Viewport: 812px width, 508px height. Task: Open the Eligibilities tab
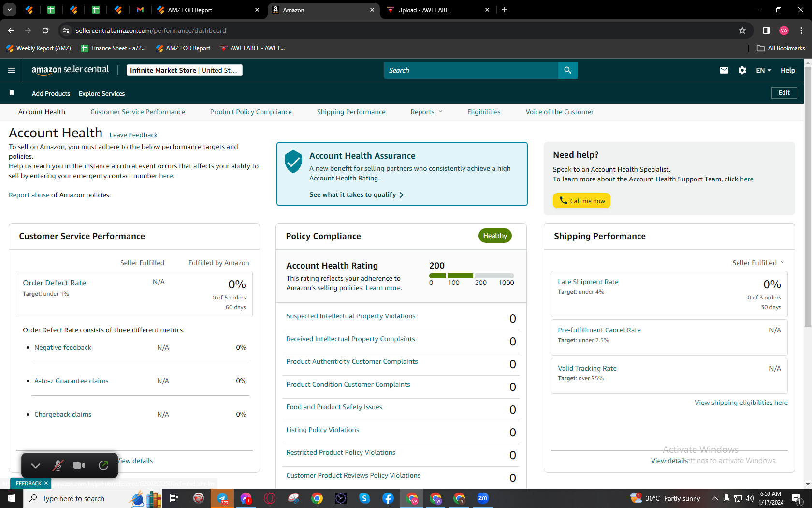[484, 112]
